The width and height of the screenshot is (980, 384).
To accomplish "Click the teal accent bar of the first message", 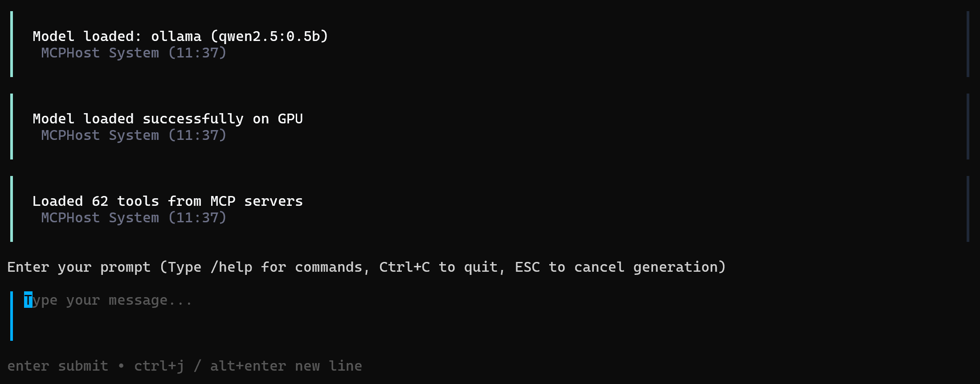I will click(x=12, y=43).
